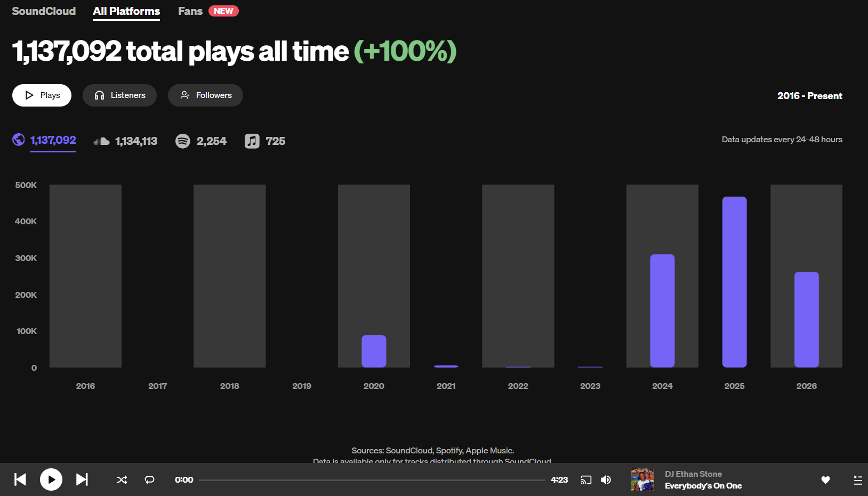
Task: Click the 2020 plays bar
Action: (374, 351)
